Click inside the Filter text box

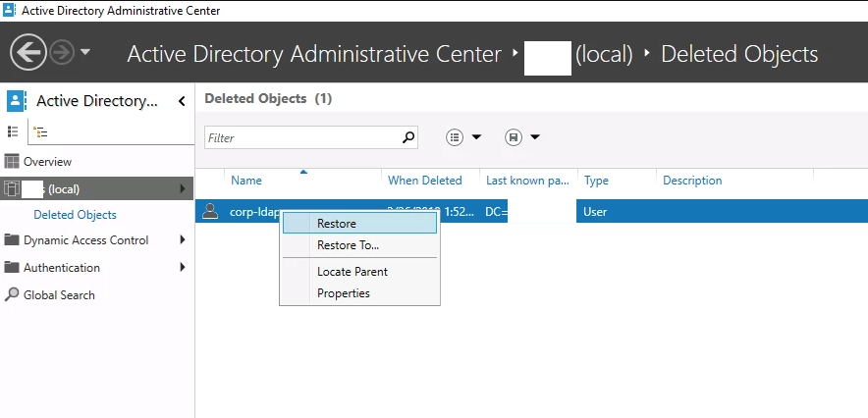point(302,137)
